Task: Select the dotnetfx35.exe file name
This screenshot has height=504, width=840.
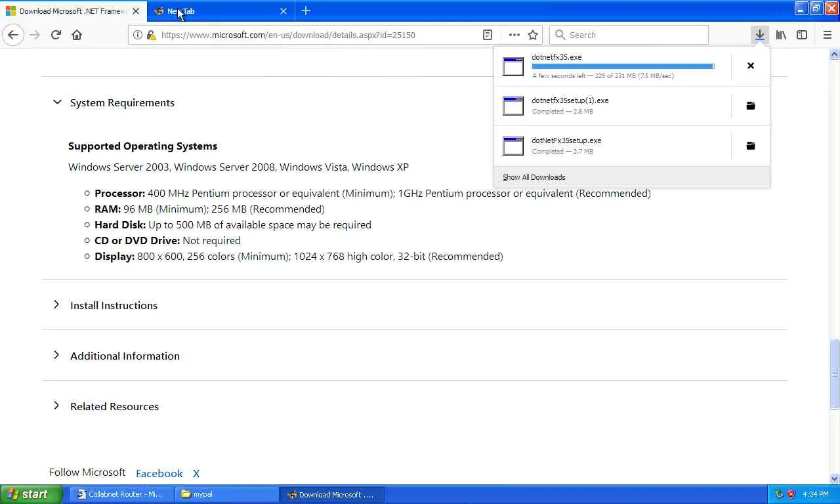Action: tap(556, 57)
